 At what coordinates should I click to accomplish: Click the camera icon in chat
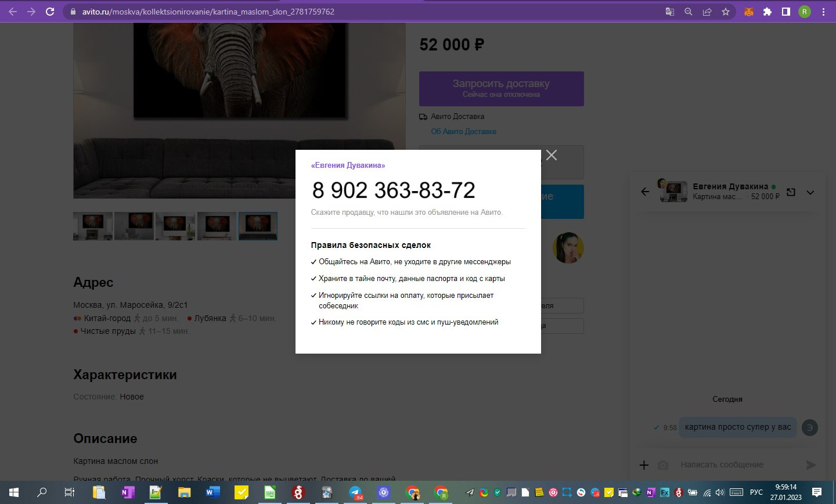click(663, 465)
